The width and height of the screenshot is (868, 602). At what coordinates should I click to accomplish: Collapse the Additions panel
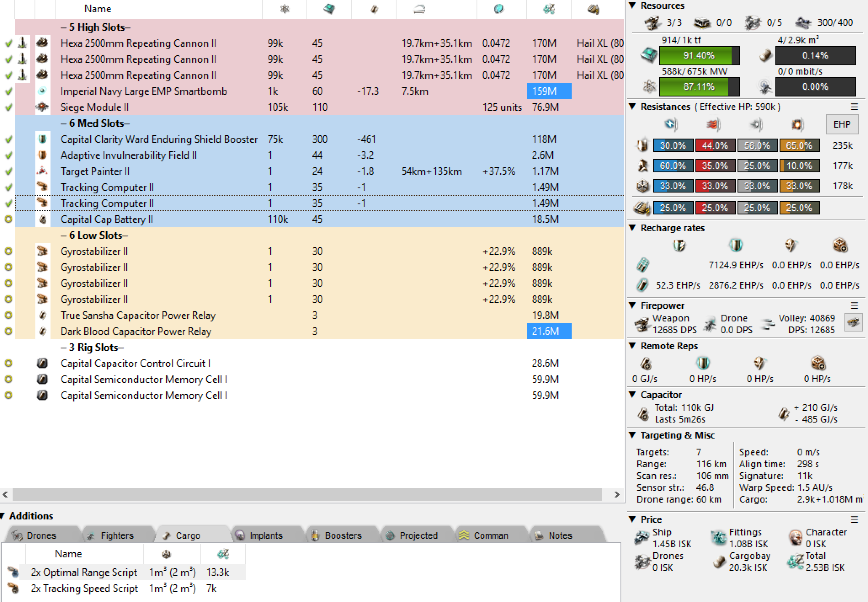pos(3,516)
